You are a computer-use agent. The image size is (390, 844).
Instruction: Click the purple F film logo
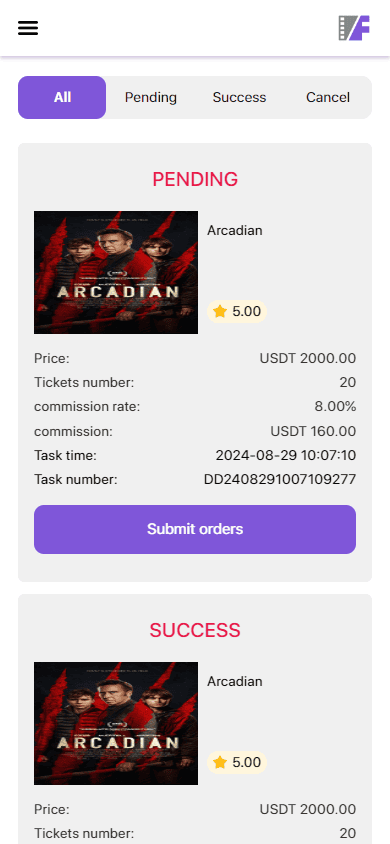(x=354, y=28)
